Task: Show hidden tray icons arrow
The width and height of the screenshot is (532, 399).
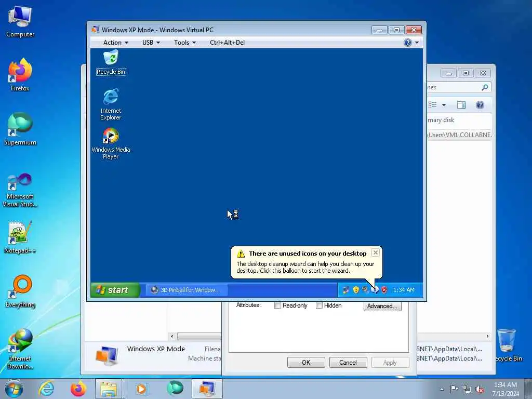Action: [x=442, y=389]
